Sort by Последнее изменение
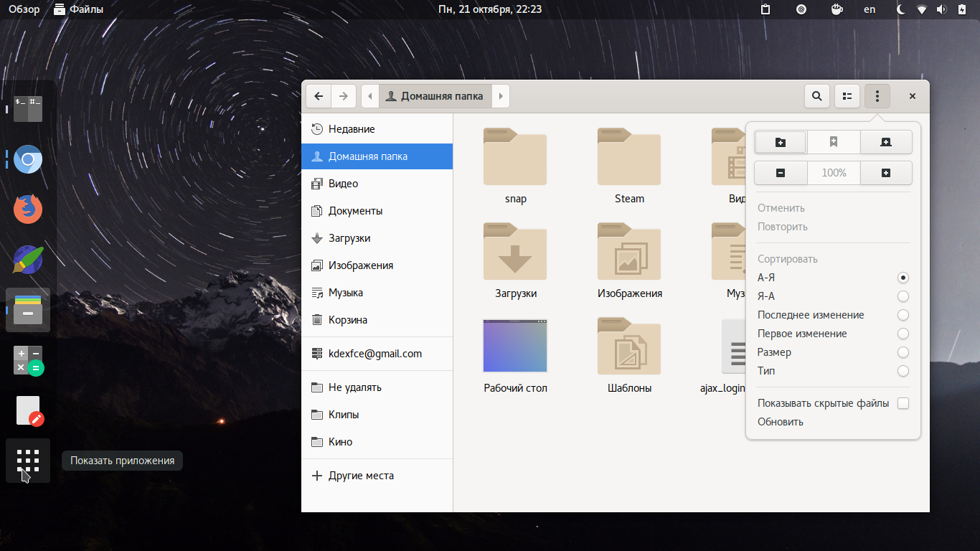The image size is (980, 551). 833,315
